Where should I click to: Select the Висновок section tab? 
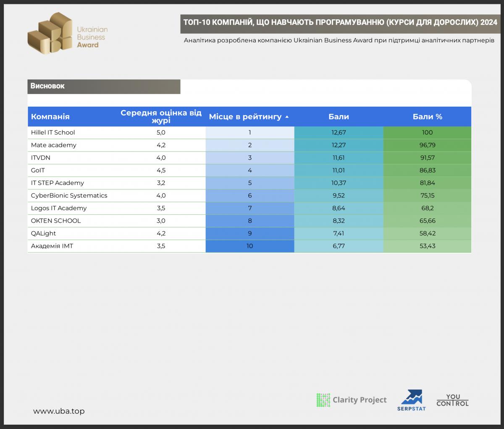point(104,86)
